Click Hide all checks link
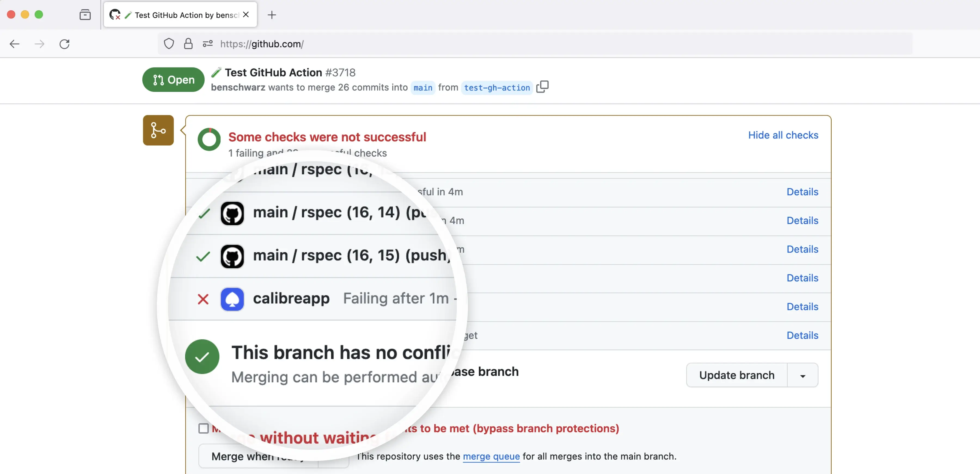980x474 pixels. coord(783,135)
